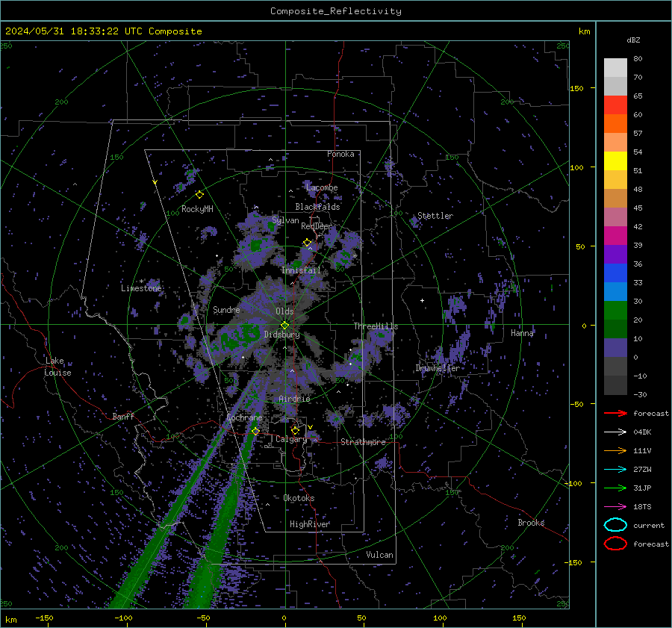
Task: Click the white 04DK arrow in legend
Action: 615,432
